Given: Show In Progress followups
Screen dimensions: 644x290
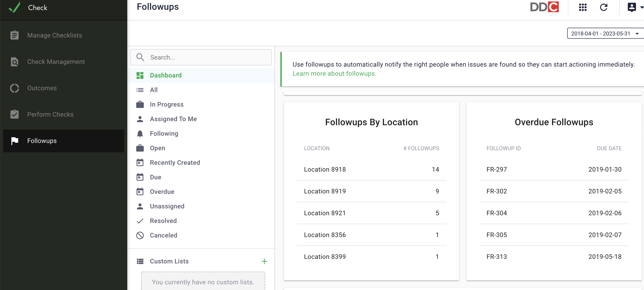Looking at the screenshot, I should 201,104.
